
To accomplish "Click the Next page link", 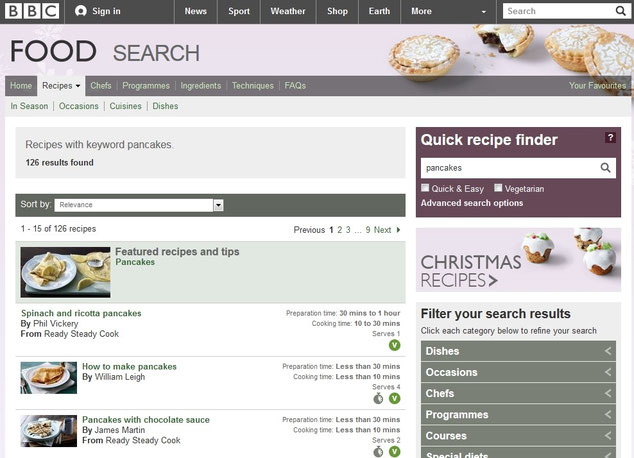I will tap(383, 230).
